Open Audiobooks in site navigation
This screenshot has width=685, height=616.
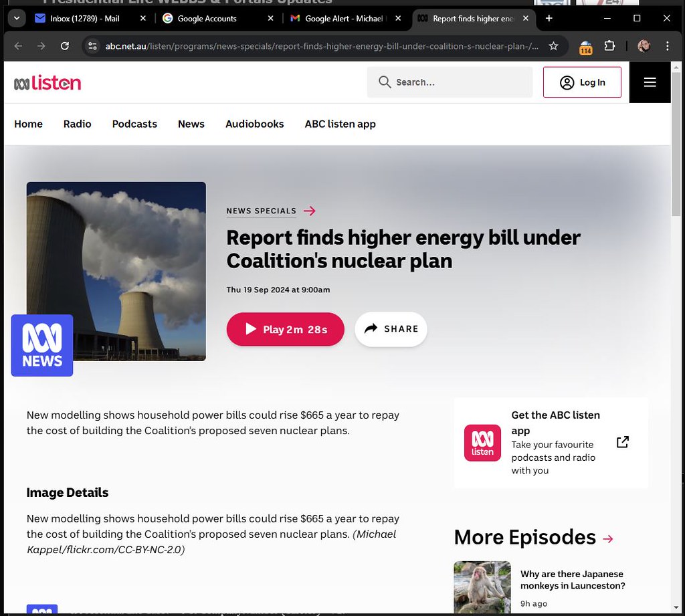[x=255, y=124]
